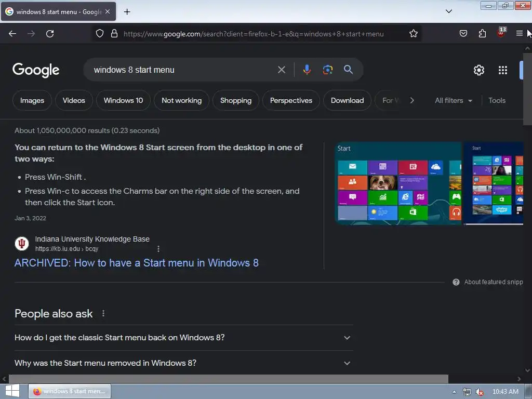Select the Not working filter chip

[x=181, y=100]
